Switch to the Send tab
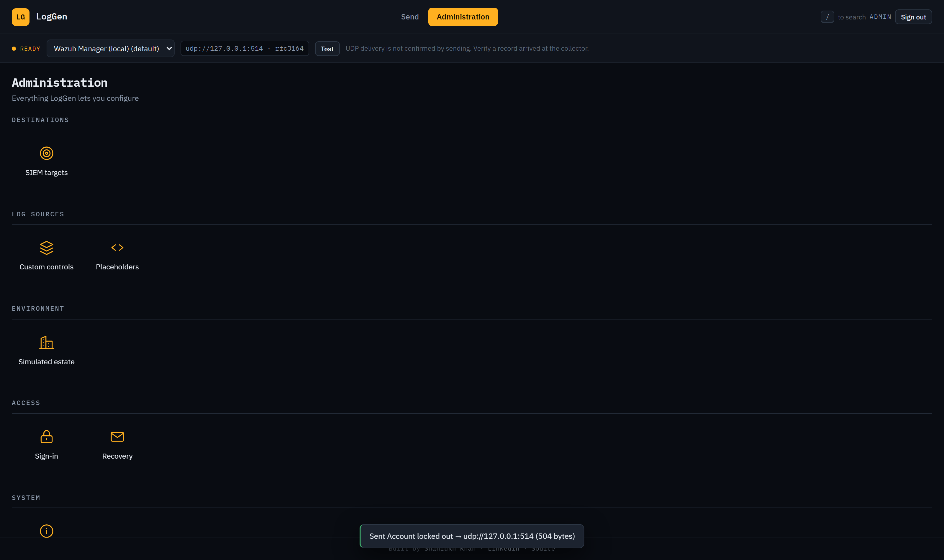The image size is (944, 560). click(410, 17)
